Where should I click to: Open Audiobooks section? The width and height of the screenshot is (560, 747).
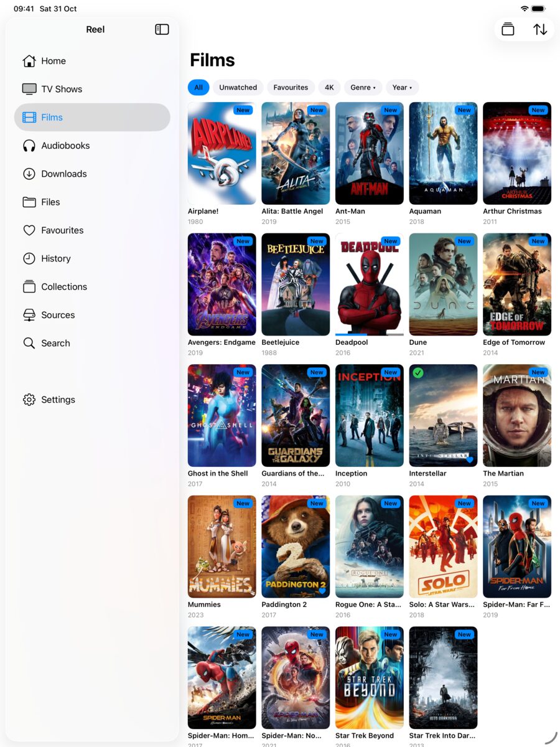click(x=92, y=146)
